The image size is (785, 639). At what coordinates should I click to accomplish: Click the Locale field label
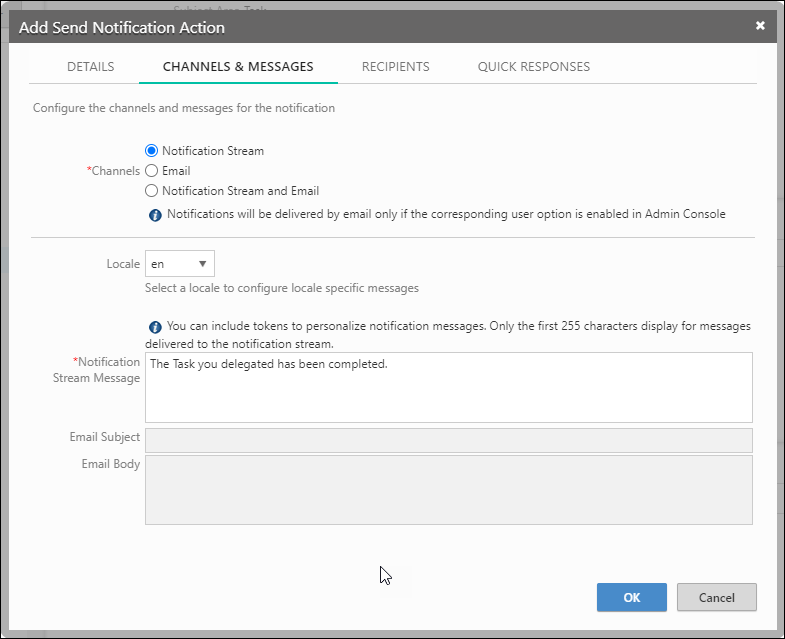coord(123,264)
